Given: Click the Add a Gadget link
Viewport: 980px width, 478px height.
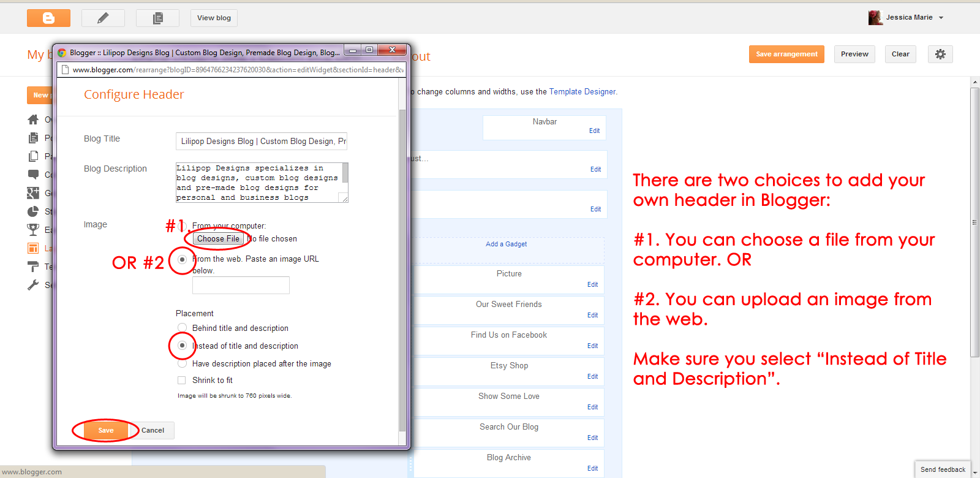Looking at the screenshot, I should 506,244.
